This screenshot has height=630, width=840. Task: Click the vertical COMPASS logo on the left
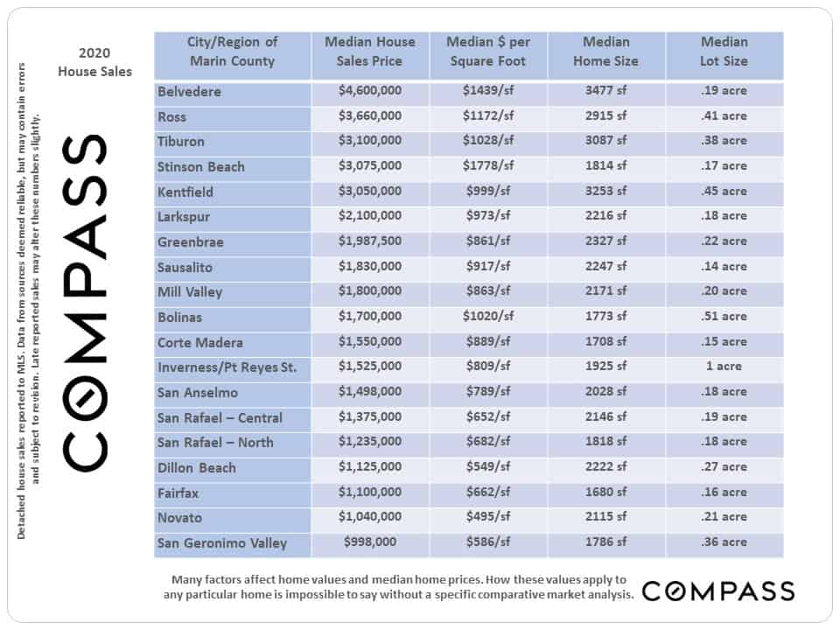coord(85,304)
